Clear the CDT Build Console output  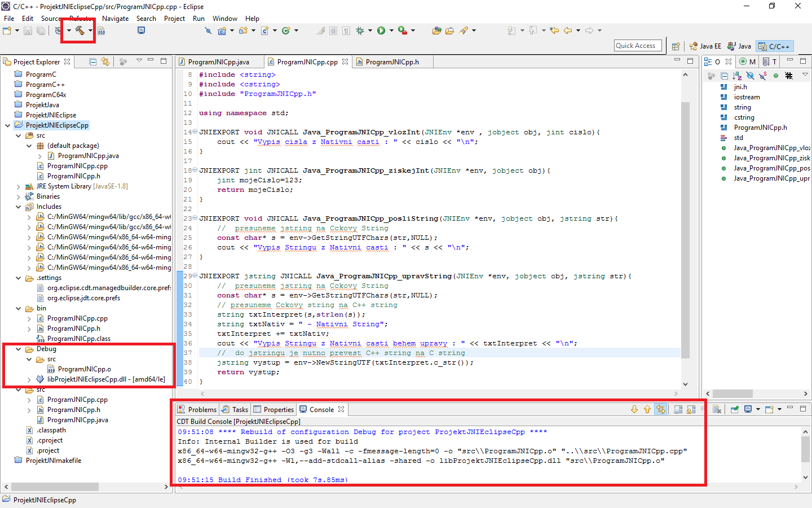(x=716, y=409)
